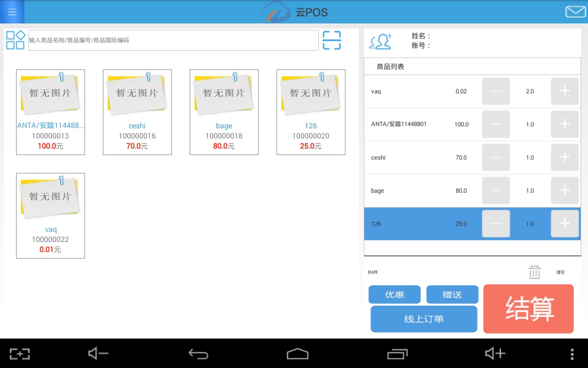Select the ceshi row in cart list
The height and width of the screenshot is (368, 588).
coord(472,157)
